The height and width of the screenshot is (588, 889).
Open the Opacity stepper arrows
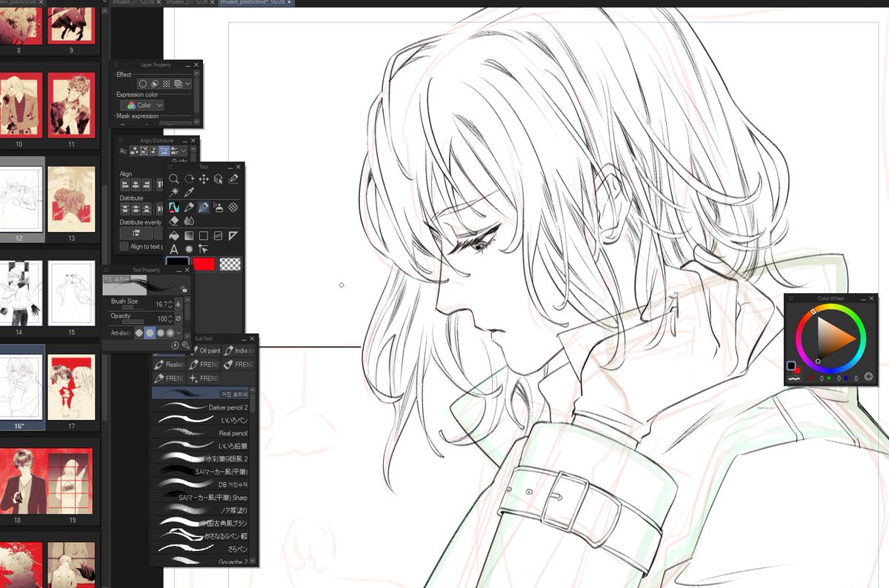[x=170, y=318]
